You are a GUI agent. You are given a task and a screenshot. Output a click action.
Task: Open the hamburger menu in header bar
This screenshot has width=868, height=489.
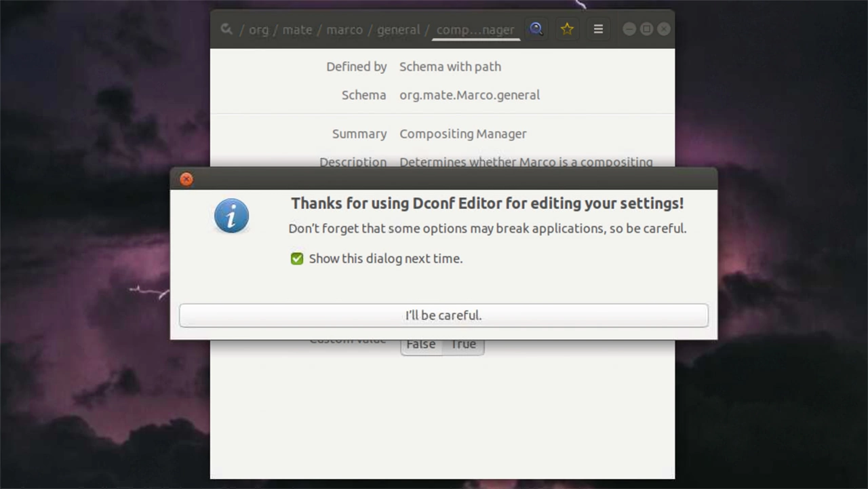(598, 29)
